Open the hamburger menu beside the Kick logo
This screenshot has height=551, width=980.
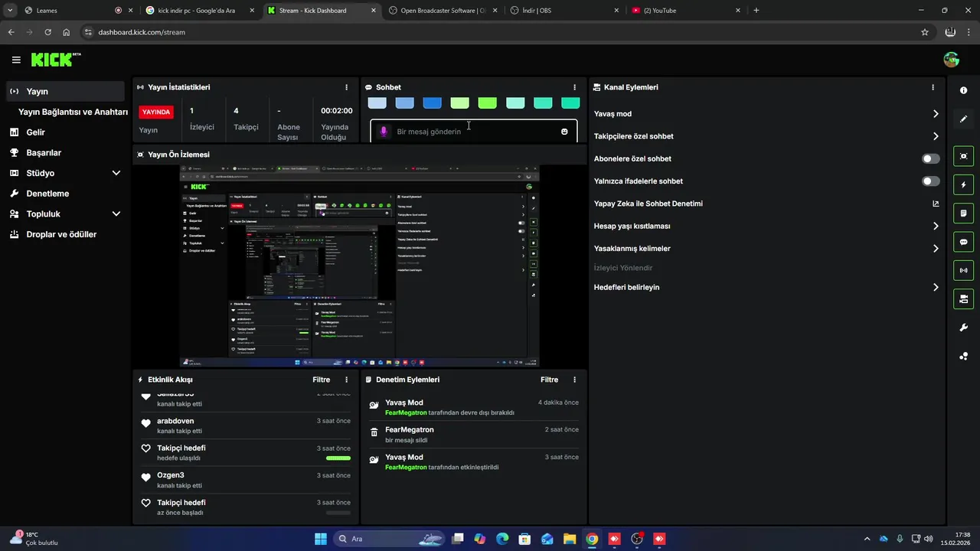[x=16, y=60]
